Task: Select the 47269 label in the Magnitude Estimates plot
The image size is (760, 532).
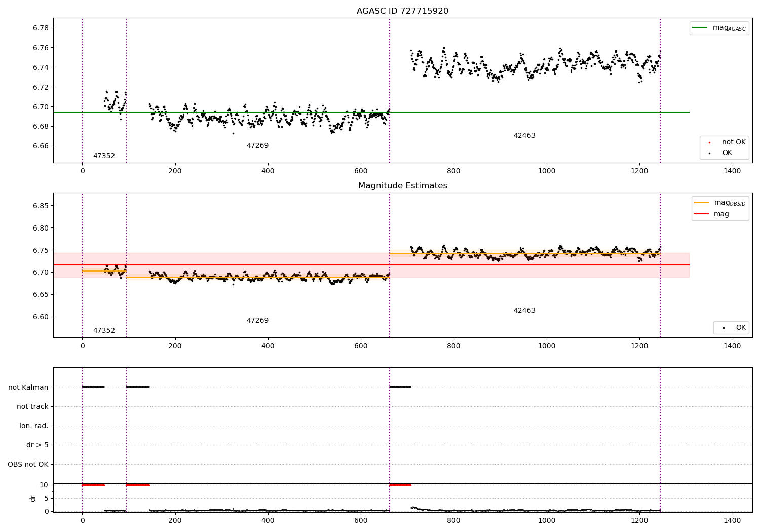Action: pyautogui.click(x=257, y=320)
